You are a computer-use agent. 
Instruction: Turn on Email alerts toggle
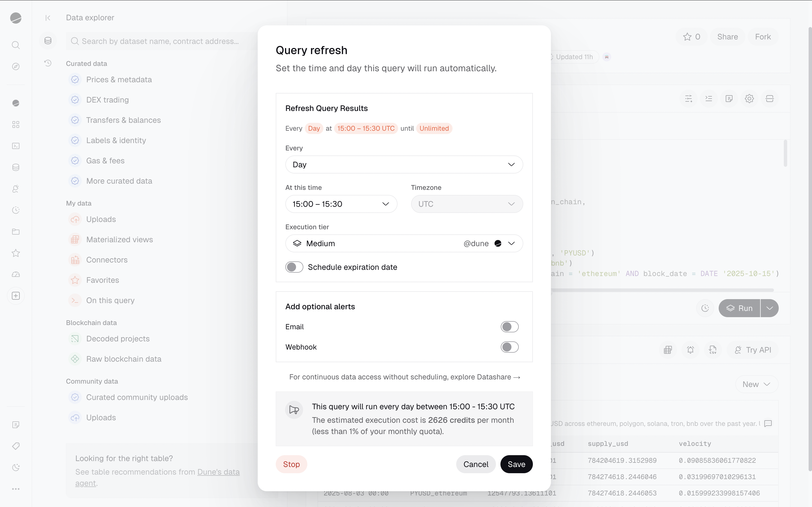coord(509,327)
